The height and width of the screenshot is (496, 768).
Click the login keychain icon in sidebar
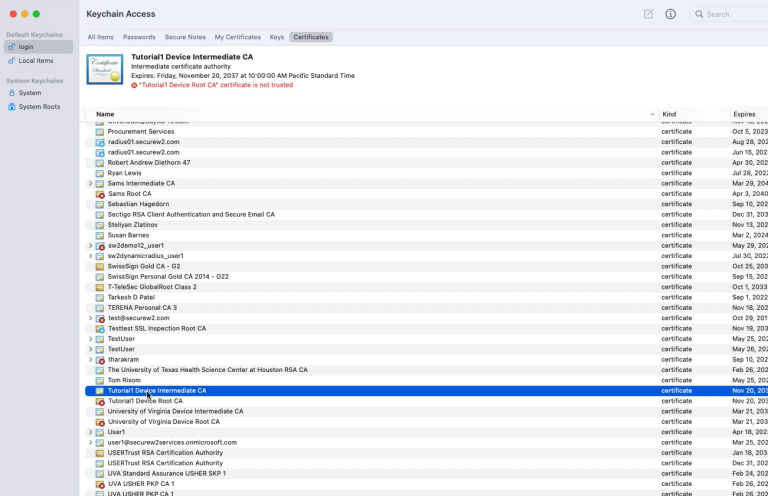coord(11,47)
